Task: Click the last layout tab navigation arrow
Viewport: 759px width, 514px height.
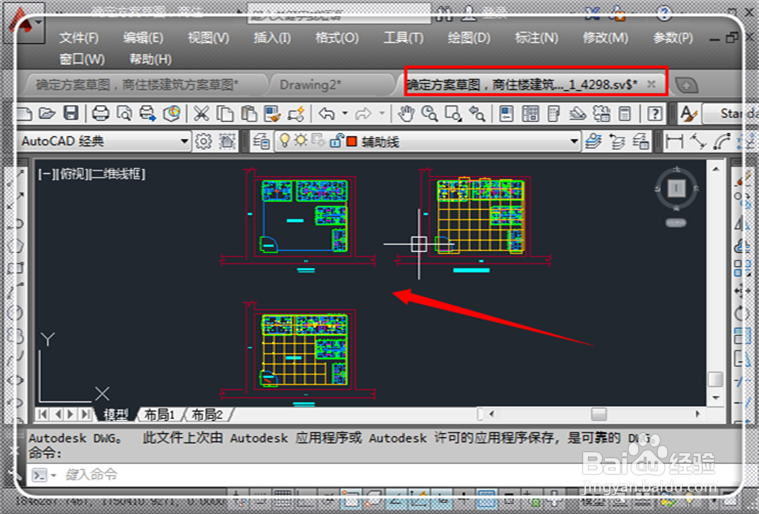Action: point(86,414)
